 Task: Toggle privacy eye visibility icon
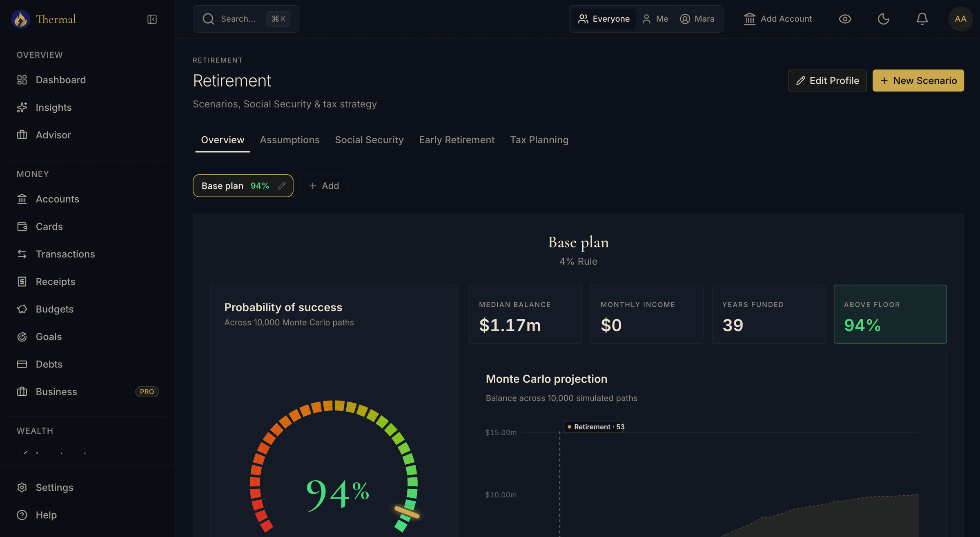(845, 19)
